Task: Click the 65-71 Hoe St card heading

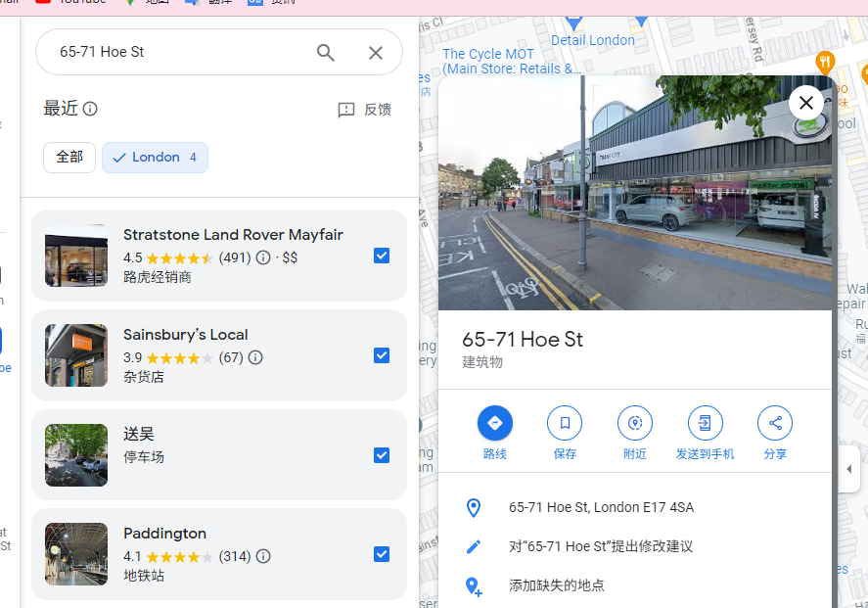Action: (x=523, y=340)
